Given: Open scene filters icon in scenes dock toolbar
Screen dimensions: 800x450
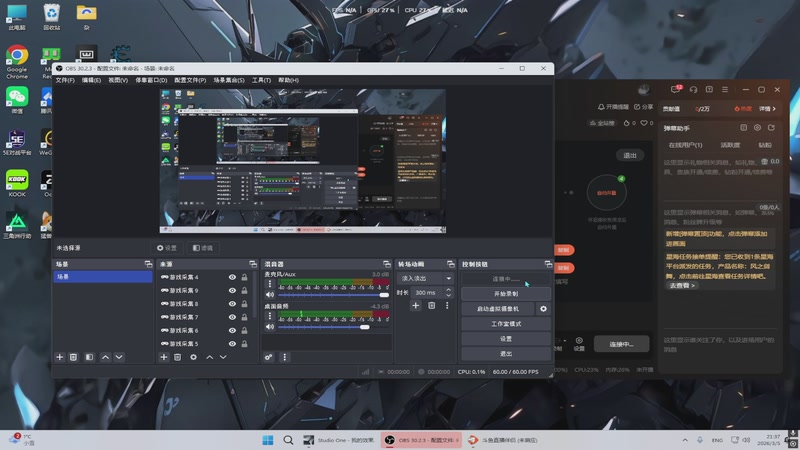Looking at the screenshot, I should point(89,357).
